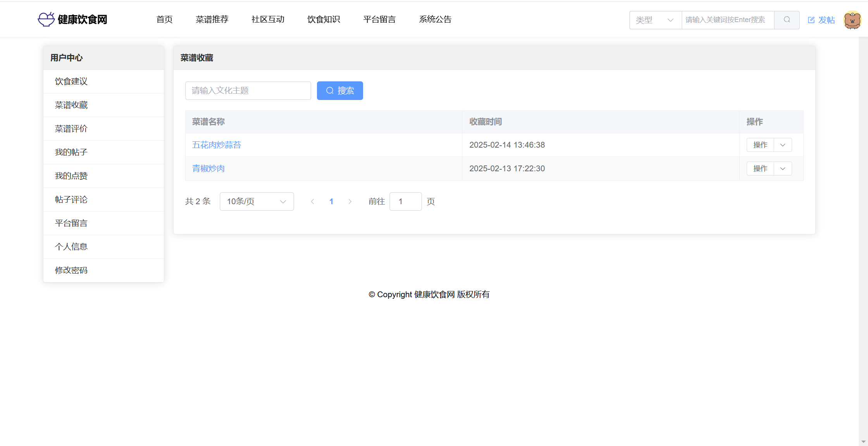Open the bear avatar profile picture
Screen dimensions: 868x446
click(852, 20)
